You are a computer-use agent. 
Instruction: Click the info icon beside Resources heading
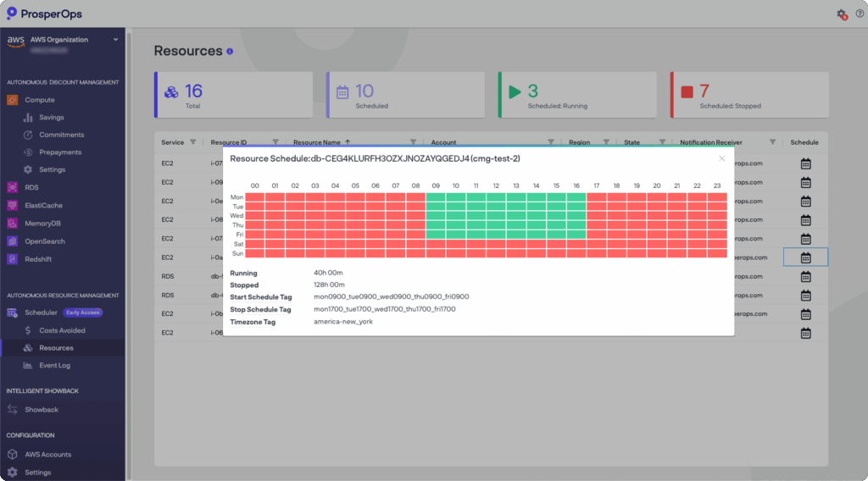(x=230, y=52)
